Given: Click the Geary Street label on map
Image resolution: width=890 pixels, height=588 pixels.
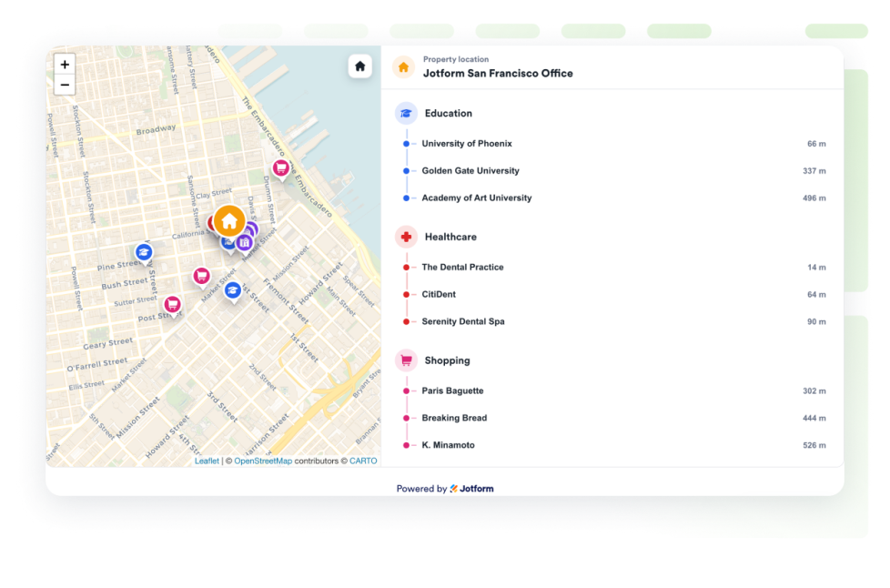Looking at the screenshot, I should (x=108, y=343).
